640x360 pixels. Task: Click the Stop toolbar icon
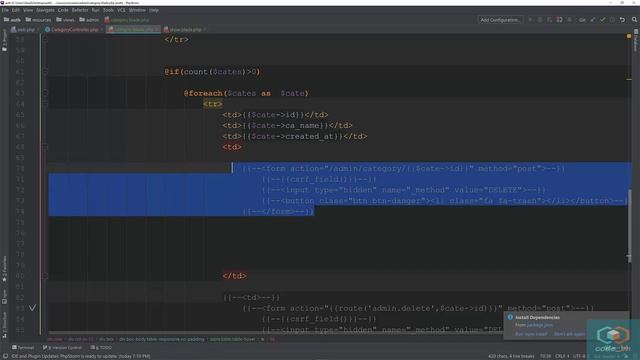tap(570, 20)
